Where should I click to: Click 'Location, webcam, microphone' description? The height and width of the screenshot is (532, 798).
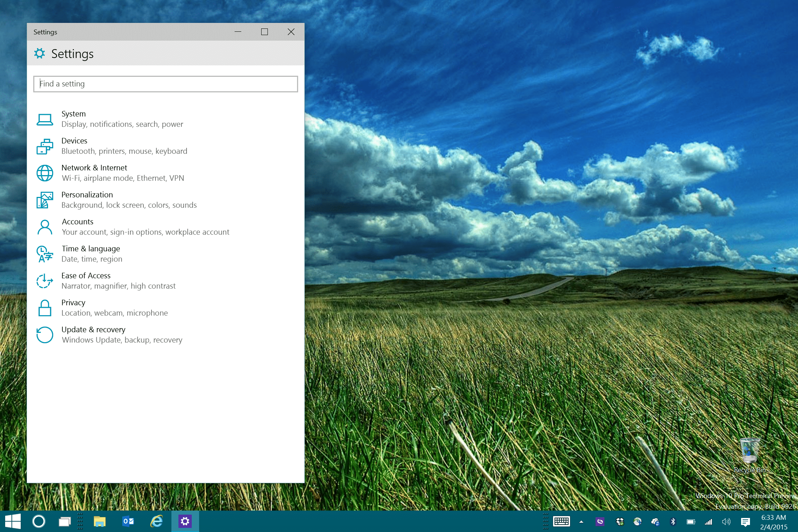[x=115, y=313]
